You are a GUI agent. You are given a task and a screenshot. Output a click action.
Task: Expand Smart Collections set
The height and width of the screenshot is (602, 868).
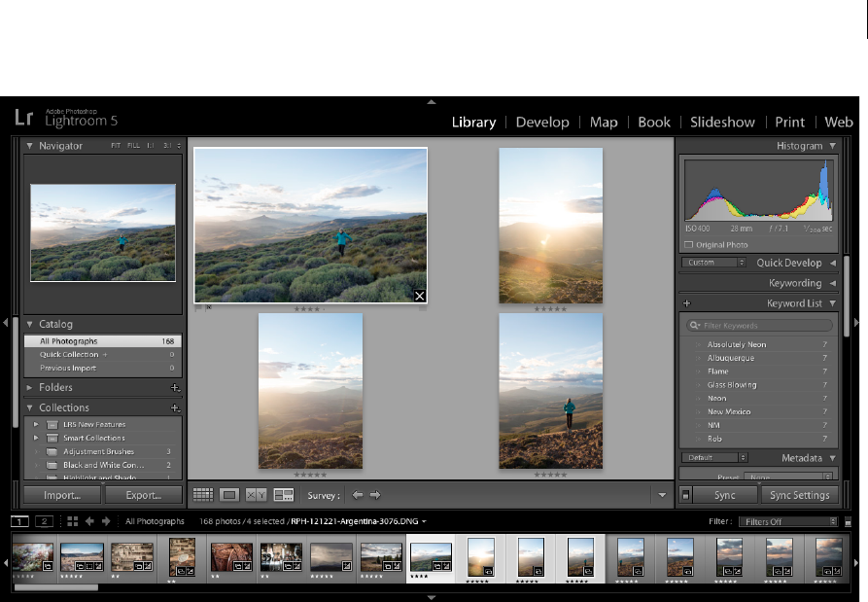coord(36,438)
